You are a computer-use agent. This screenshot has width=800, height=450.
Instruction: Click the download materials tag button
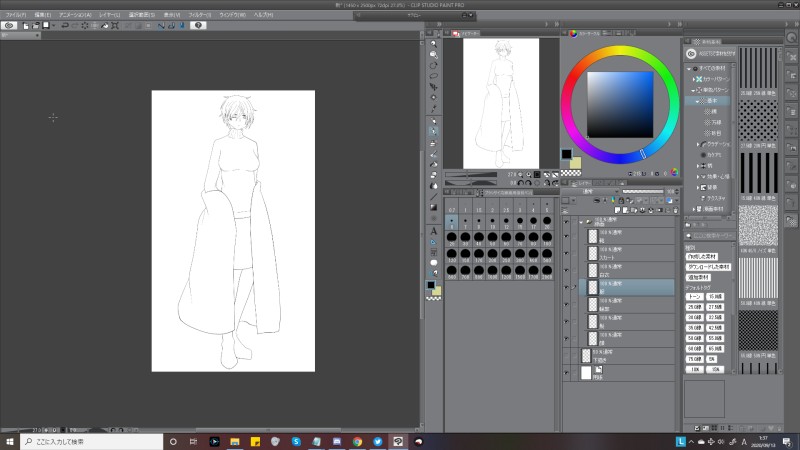tap(708, 267)
